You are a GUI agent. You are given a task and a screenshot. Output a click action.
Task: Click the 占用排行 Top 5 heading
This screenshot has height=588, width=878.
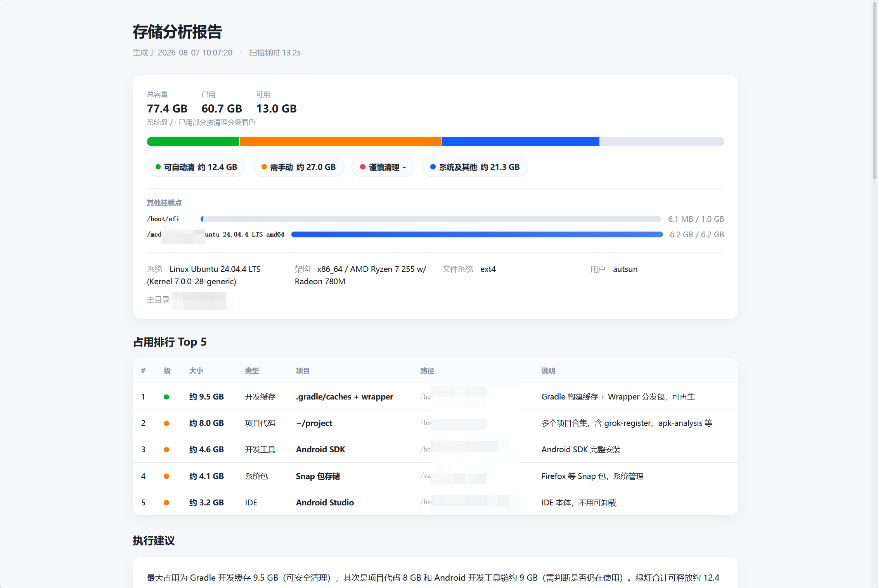[x=170, y=342]
